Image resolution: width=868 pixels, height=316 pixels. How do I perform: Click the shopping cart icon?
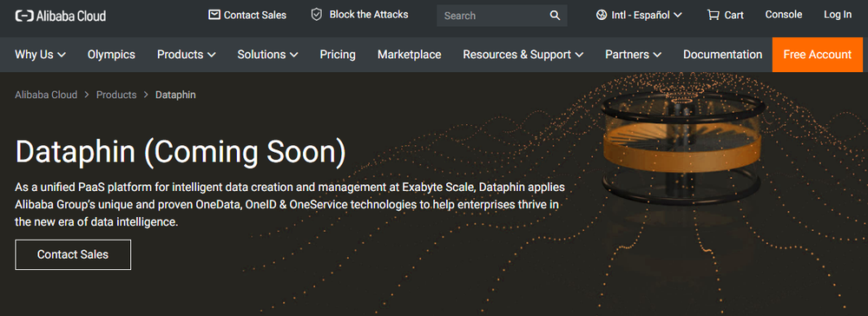coord(713,15)
